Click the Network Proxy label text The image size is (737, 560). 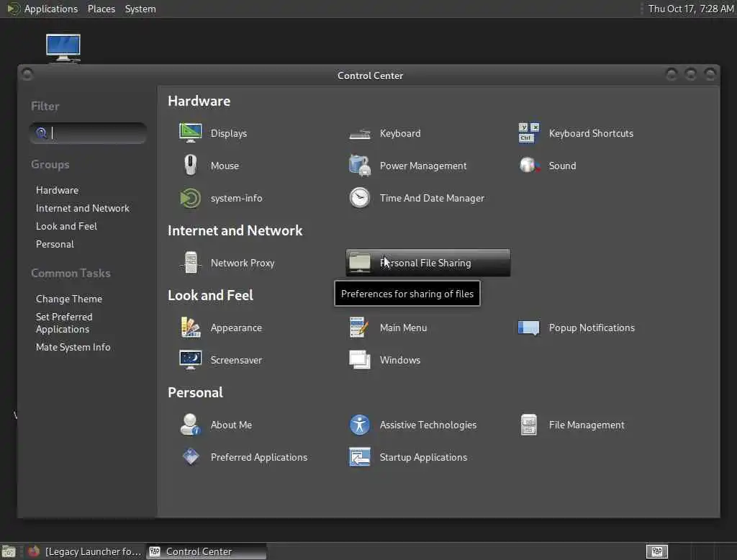point(243,263)
